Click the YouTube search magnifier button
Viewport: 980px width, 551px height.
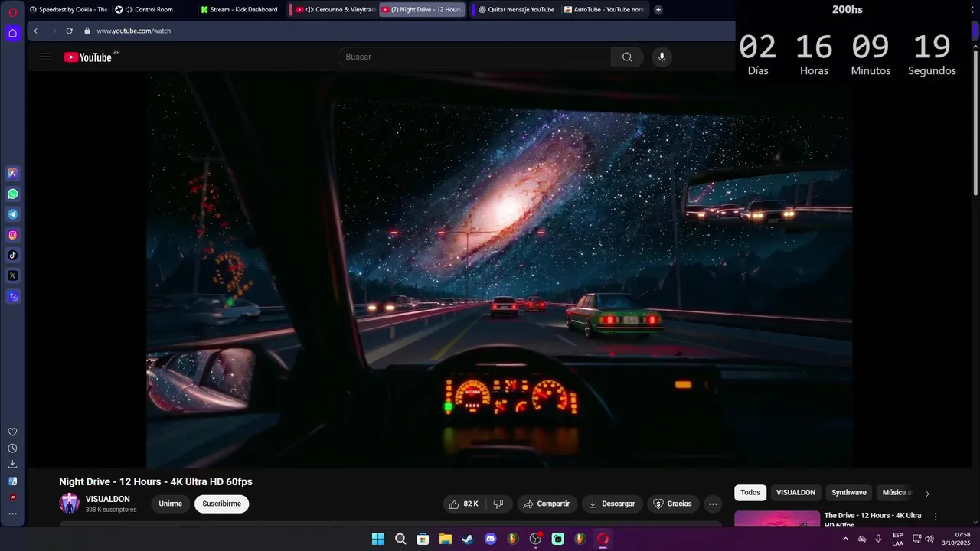point(627,57)
